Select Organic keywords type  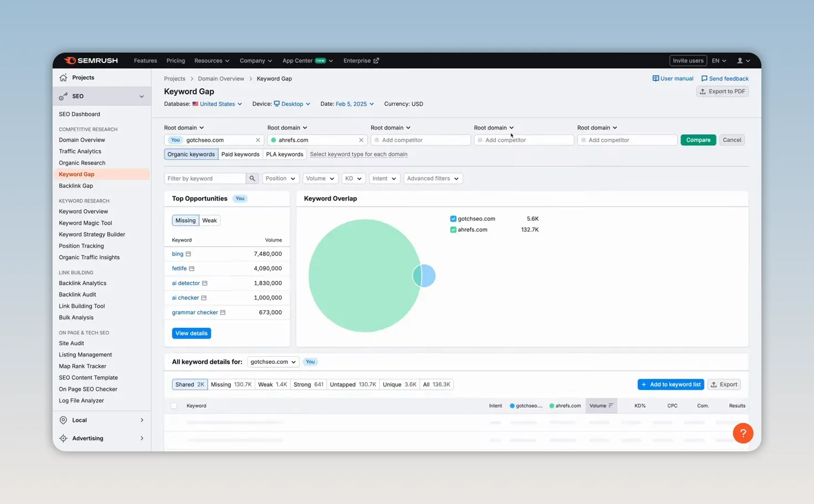(191, 155)
